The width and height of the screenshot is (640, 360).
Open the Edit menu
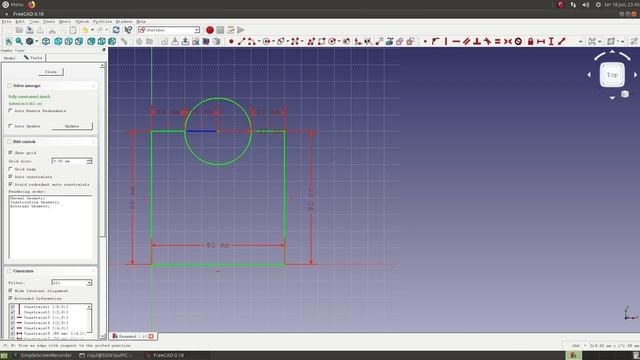point(20,22)
